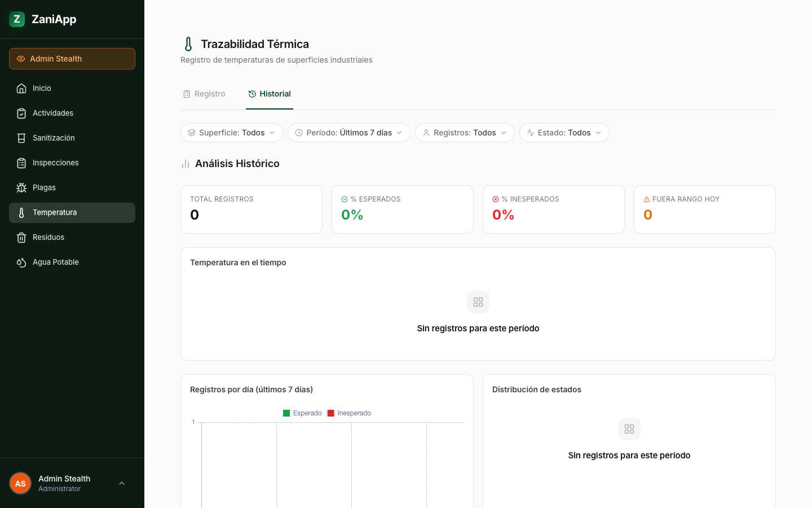This screenshot has height=508, width=812.
Task: Open the Estado: Todos dropdown
Action: (564, 133)
